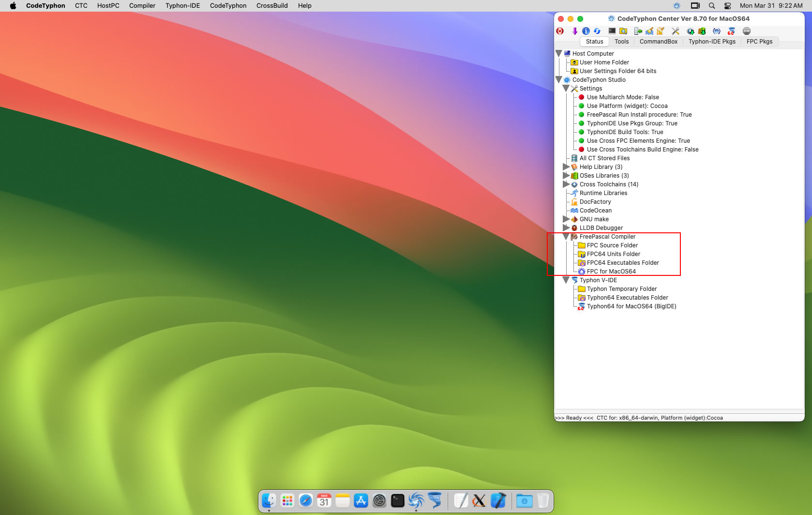This screenshot has height=515, width=812.
Task: Click the orange broom clean toolbar icon
Action: pos(661,31)
